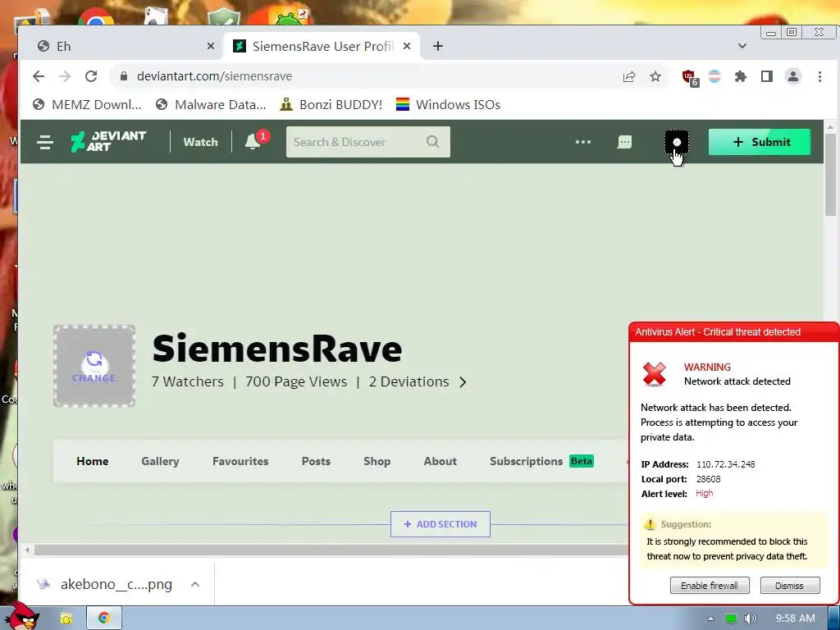Viewport: 840px width, 630px height.
Task: Switch to the Gallery tab
Action: coord(160,461)
